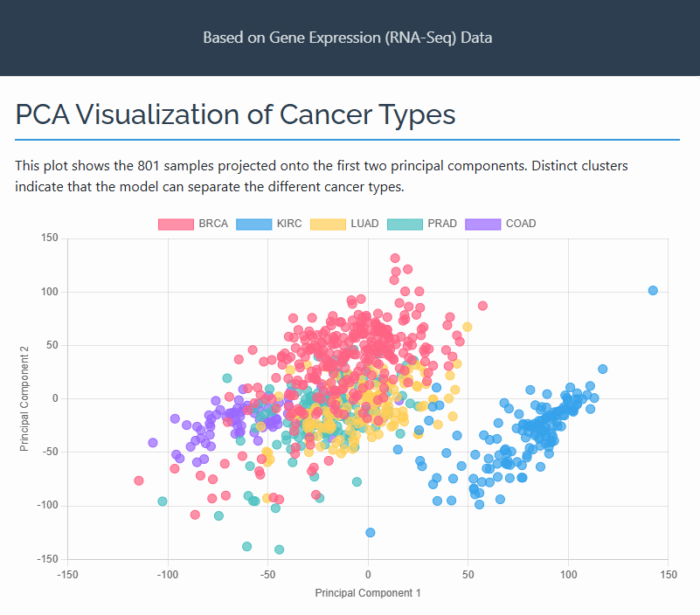Click the Gene Expression (RNA-Seq) header text
The image size is (700, 615).
coord(348,38)
